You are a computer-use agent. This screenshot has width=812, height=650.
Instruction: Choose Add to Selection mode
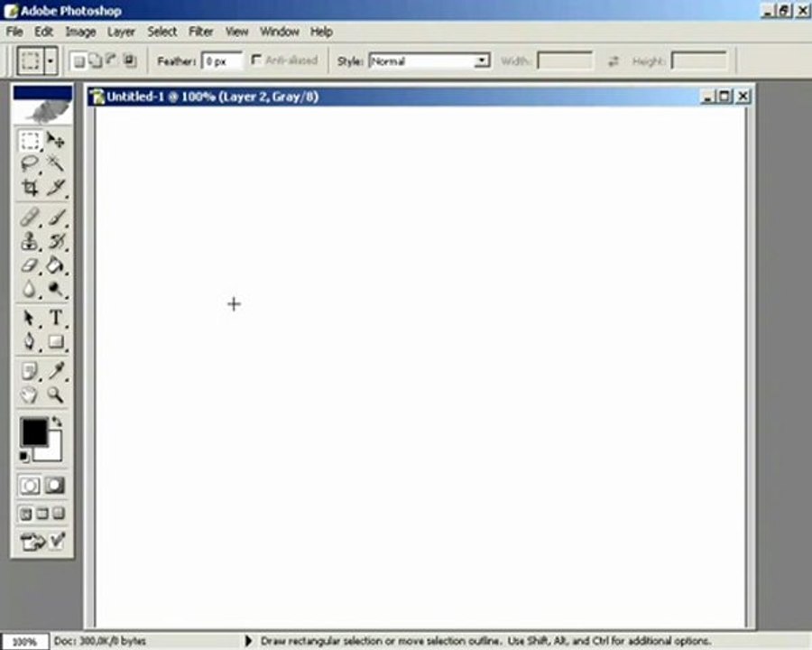pyautogui.click(x=96, y=61)
